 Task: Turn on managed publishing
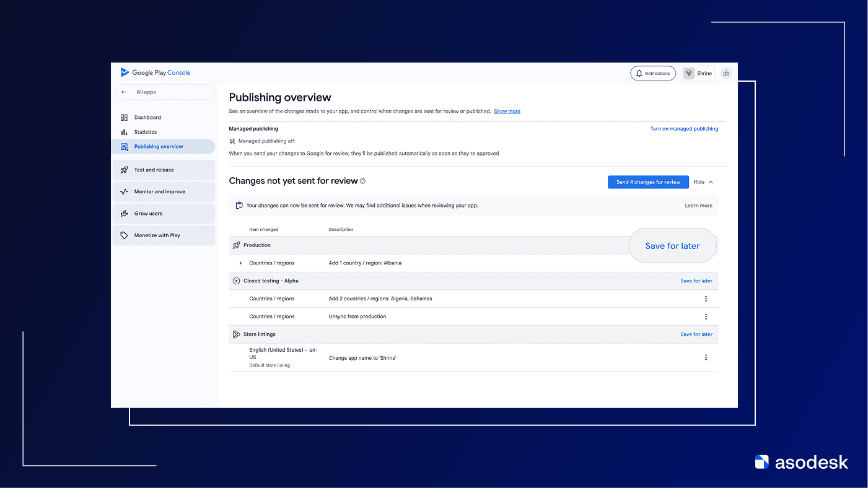684,129
